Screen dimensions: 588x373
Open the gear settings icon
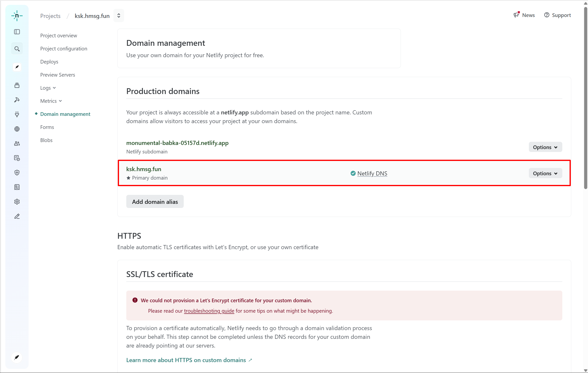coord(17,202)
